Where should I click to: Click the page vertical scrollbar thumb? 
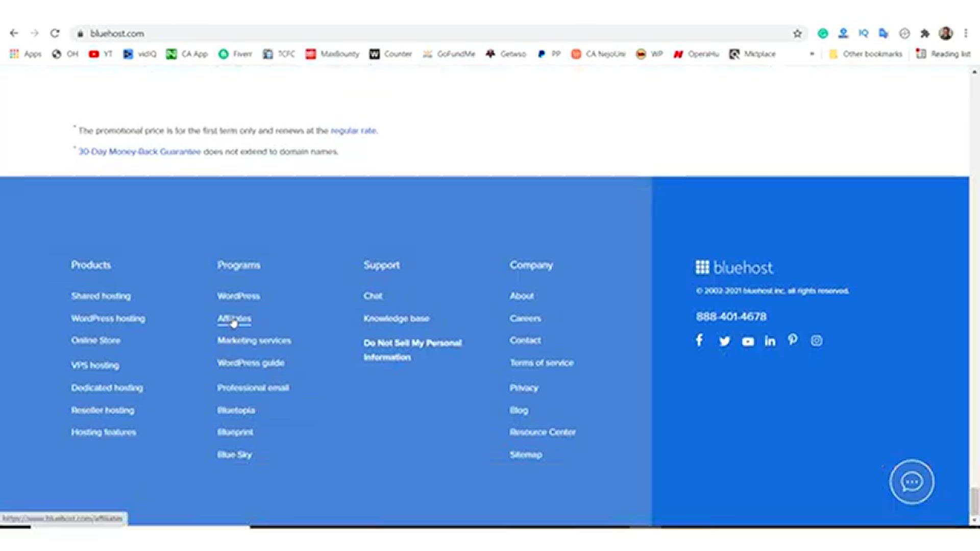click(x=974, y=502)
